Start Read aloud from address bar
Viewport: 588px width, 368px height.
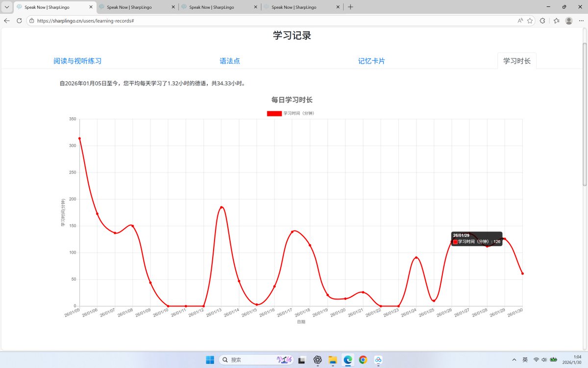point(520,21)
